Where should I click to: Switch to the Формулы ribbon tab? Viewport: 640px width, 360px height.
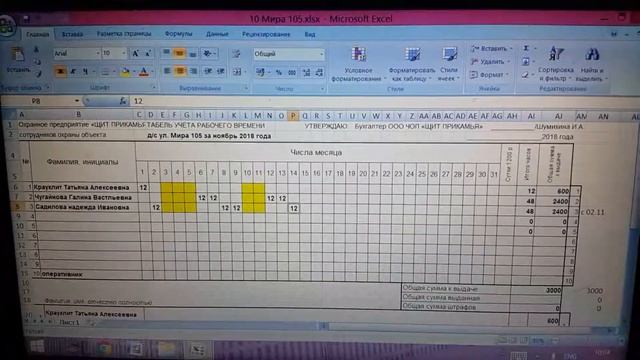[178, 34]
